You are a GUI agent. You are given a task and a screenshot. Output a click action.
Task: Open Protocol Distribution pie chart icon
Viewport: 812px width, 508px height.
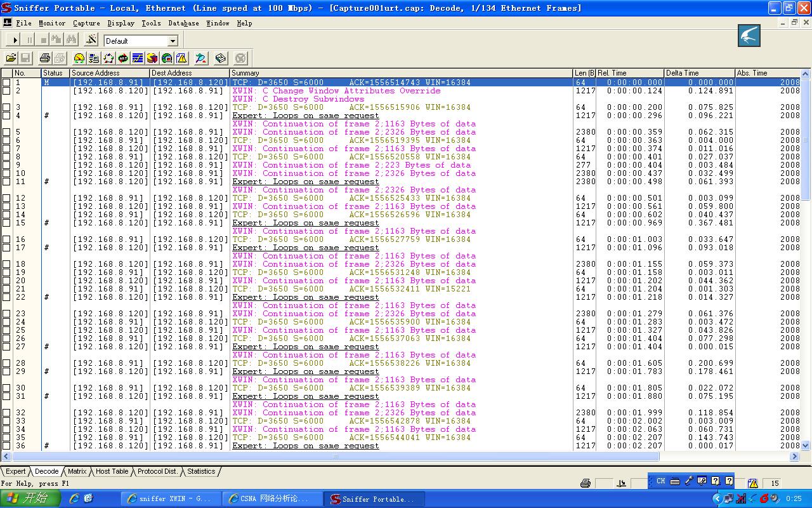152,58
